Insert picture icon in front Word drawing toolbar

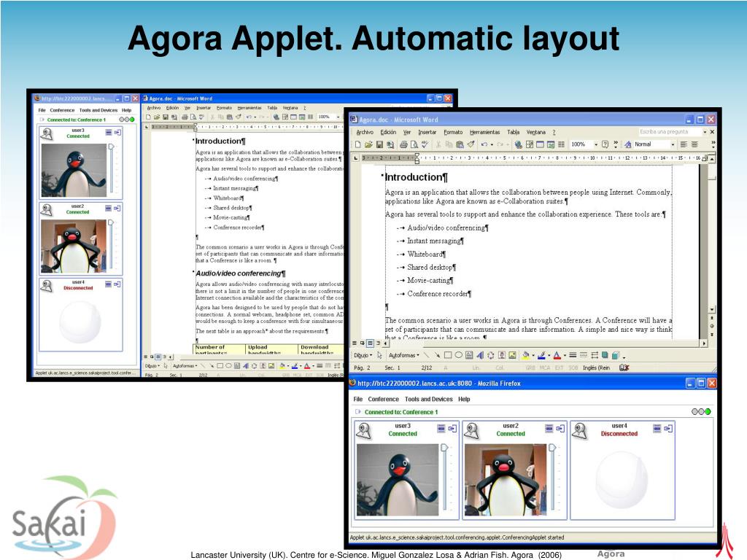[512, 355]
